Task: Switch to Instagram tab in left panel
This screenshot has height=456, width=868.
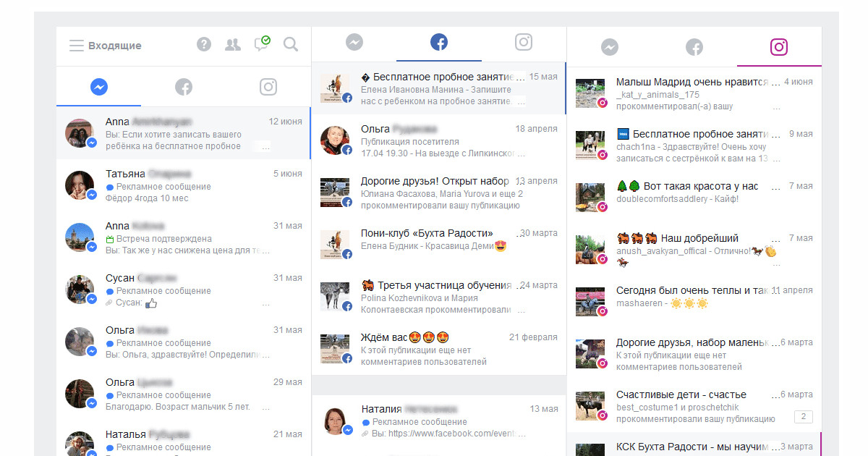Action: [268, 87]
